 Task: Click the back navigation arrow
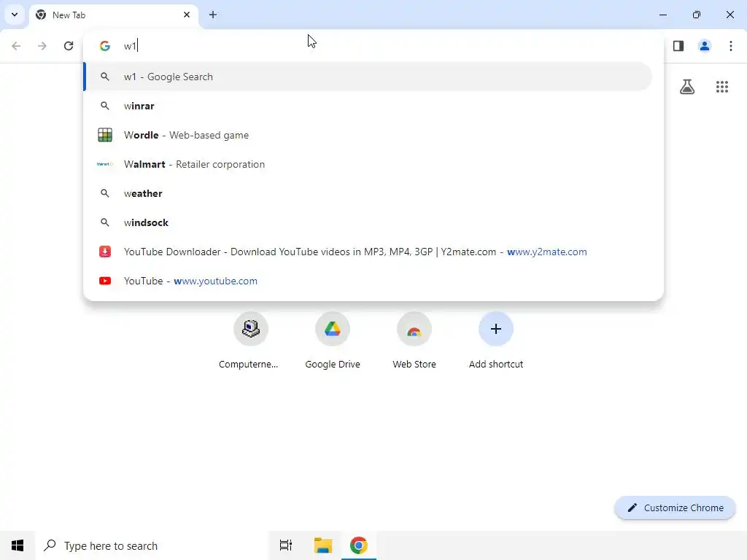[16, 46]
